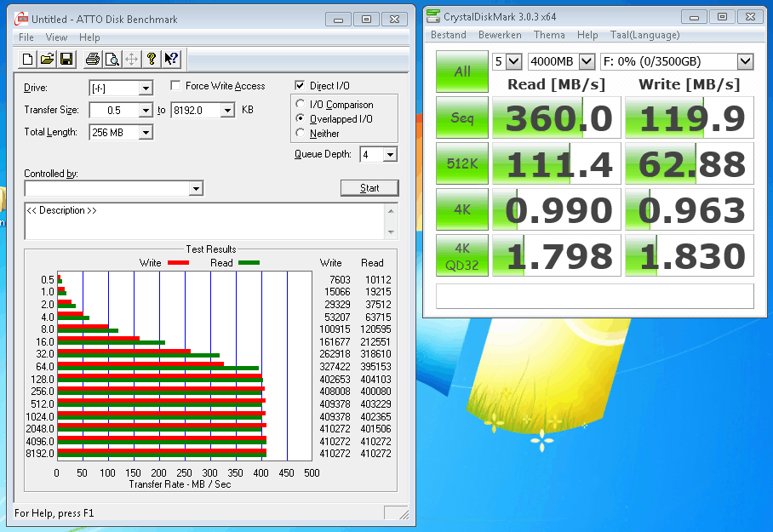773x532 pixels.
Task: Click the yellow question mark About icon
Action: [x=152, y=59]
